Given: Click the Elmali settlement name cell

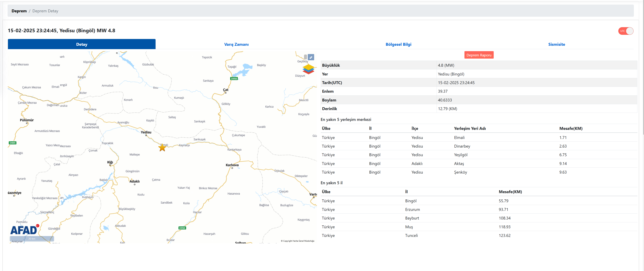Looking at the screenshot, I should tap(459, 137).
